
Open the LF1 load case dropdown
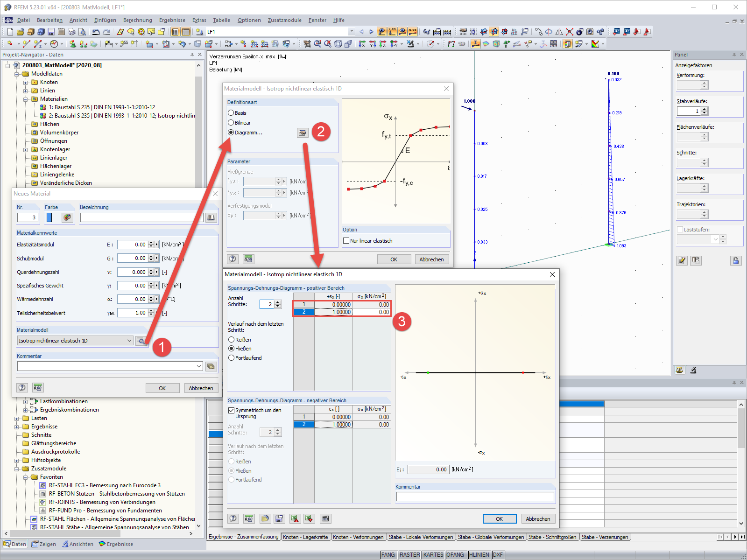(x=352, y=32)
